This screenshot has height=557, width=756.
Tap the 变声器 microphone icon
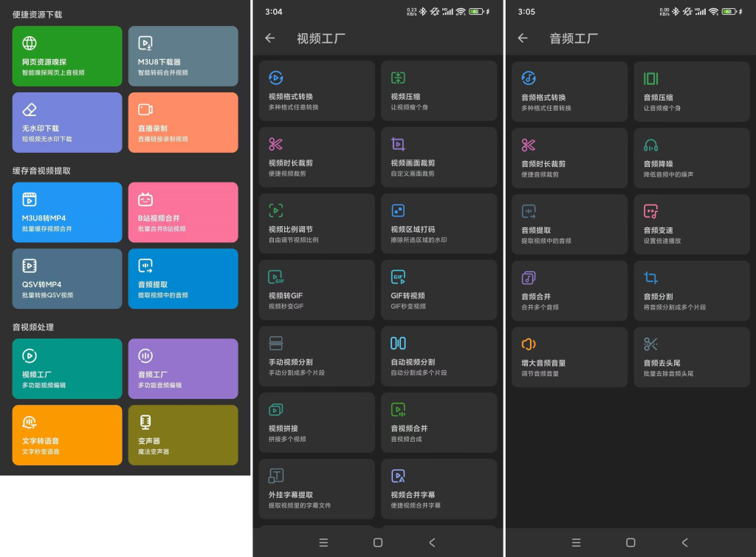tap(145, 423)
